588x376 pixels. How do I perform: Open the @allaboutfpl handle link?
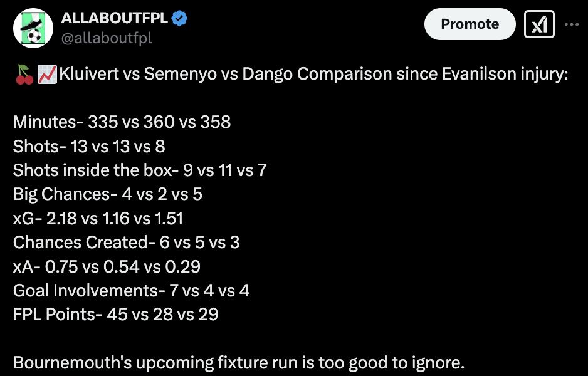click(107, 38)
